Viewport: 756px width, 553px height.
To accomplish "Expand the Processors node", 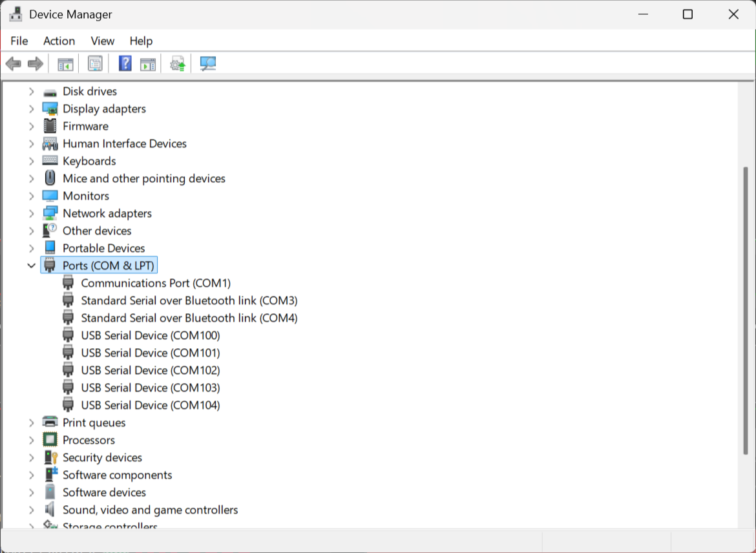I will (32, 440).
